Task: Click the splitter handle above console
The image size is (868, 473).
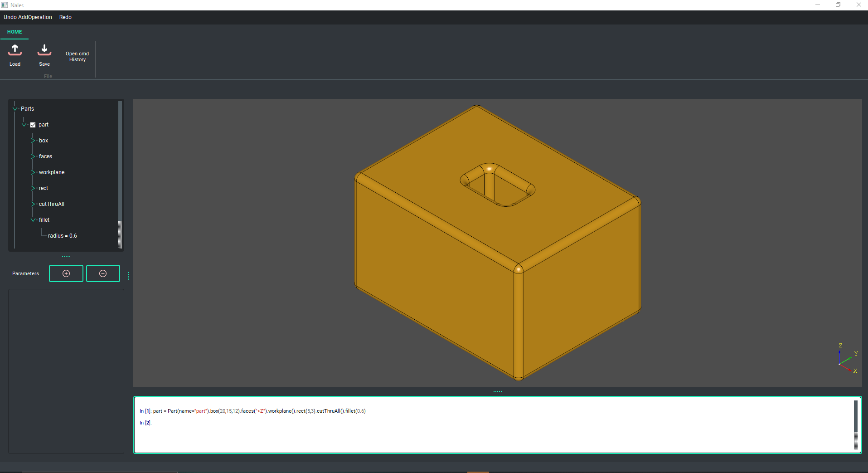Action: tap(498, 391)
